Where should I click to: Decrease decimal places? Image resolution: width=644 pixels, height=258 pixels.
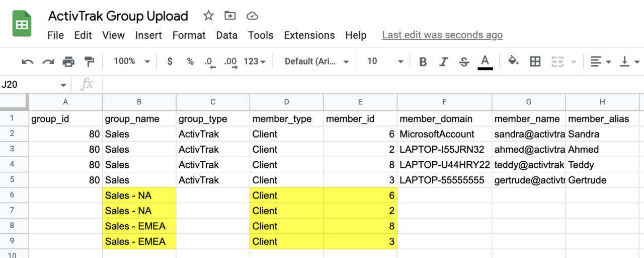[x=209, y=62]
